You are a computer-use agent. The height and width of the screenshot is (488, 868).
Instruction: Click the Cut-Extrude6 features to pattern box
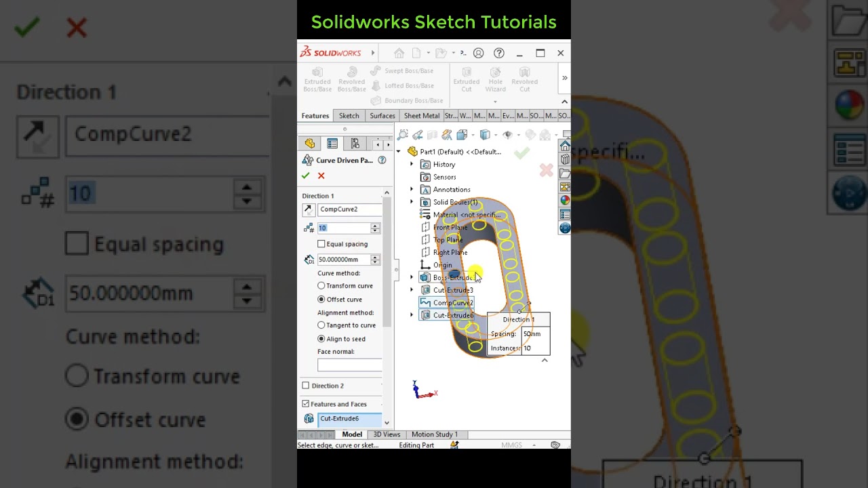(x=350, y=419)
